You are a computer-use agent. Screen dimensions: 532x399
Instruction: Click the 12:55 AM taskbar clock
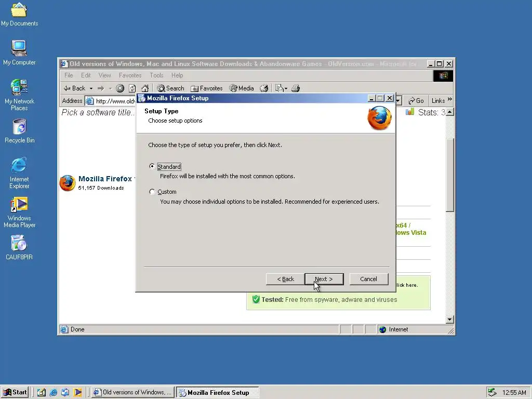[x=514, y=393]
